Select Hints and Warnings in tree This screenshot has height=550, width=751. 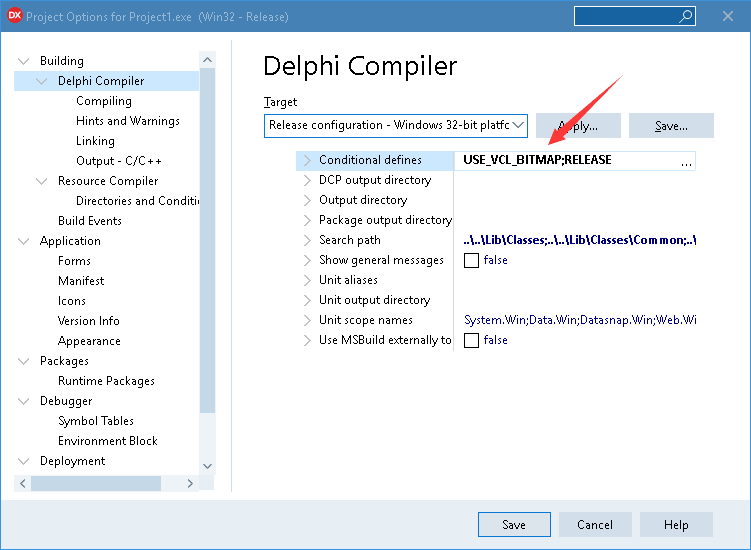click(x=127, y=121)
